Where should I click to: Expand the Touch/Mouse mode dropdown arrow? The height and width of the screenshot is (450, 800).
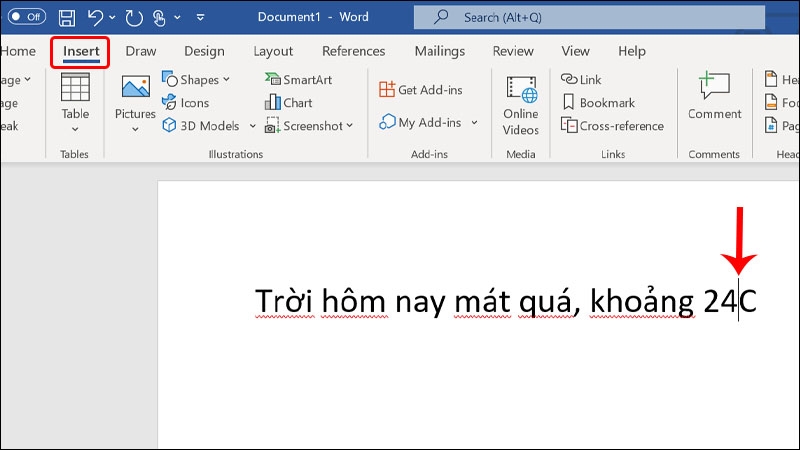pyautogui.click(x=177, y=17)
